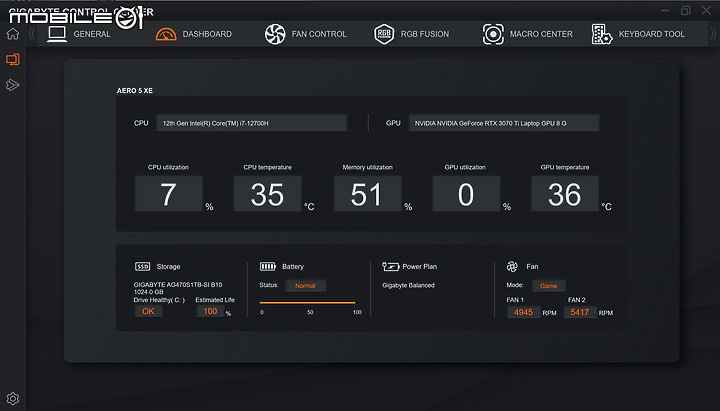Click the orange gauge Dashboard icon
Image resolution: width=720 pixels, height=411 pixels.
[x=166, y=34]
